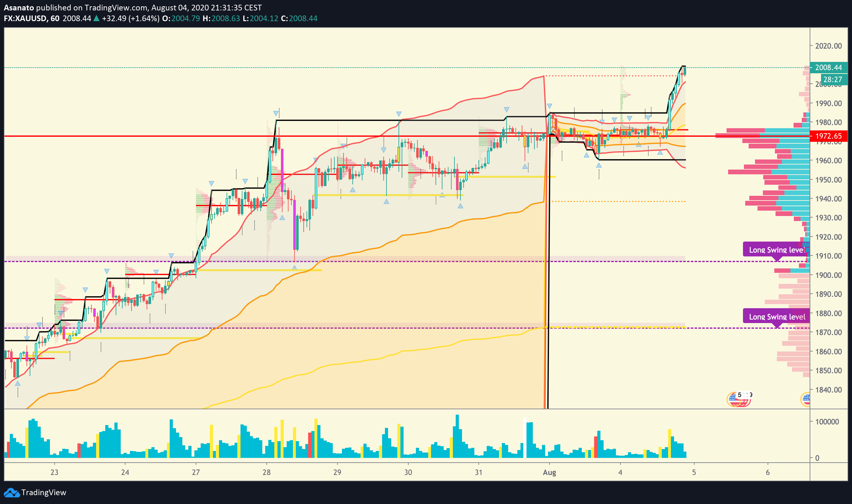This screenshot has width=852, height=504.
Task: Click the 23 date label on time axis
Action: [54, 472]
